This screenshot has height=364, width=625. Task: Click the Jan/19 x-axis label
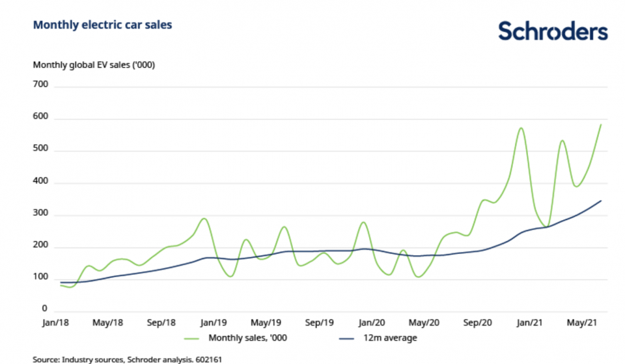pos(212,322)
